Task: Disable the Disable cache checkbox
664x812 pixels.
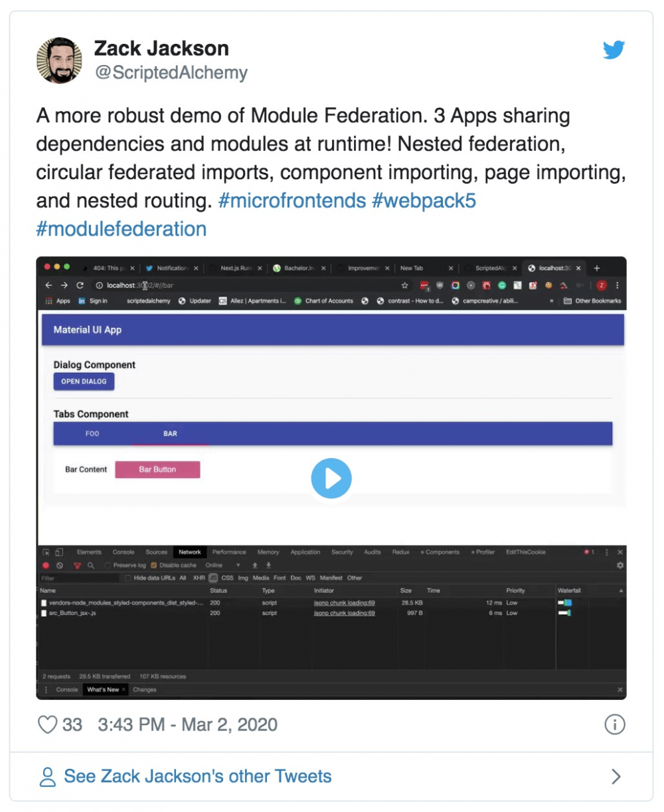Action: (x=155, y=565)
